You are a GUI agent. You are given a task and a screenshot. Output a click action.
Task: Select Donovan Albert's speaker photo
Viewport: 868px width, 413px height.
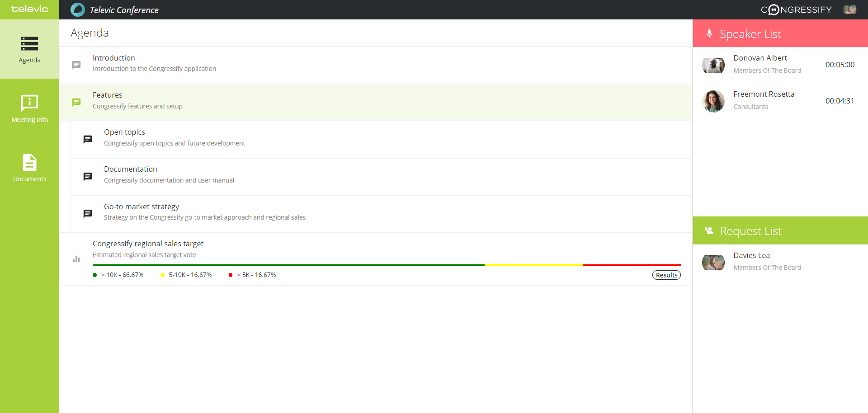pos(713,65)
